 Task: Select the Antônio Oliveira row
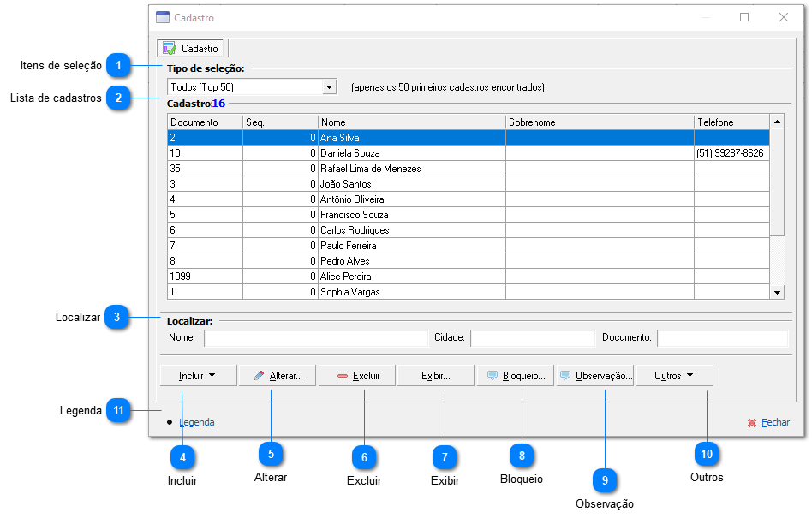click(469, 199)
